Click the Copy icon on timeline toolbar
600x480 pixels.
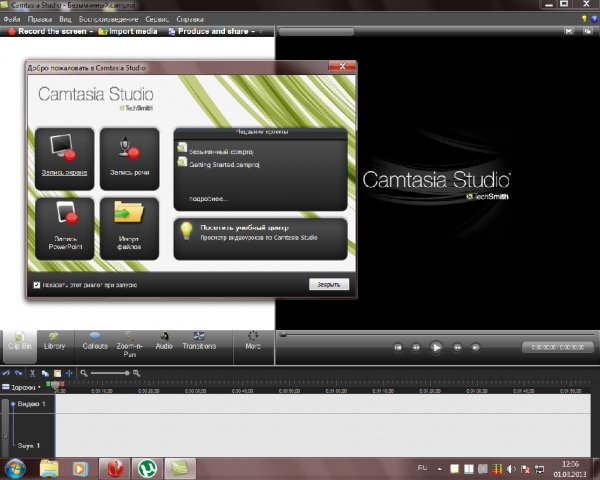[45, 373]
